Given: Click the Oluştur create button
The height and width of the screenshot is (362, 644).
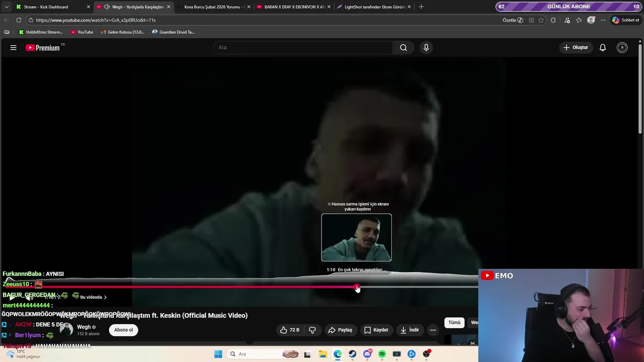Looking at the screenshot, I should click(576, 47).
